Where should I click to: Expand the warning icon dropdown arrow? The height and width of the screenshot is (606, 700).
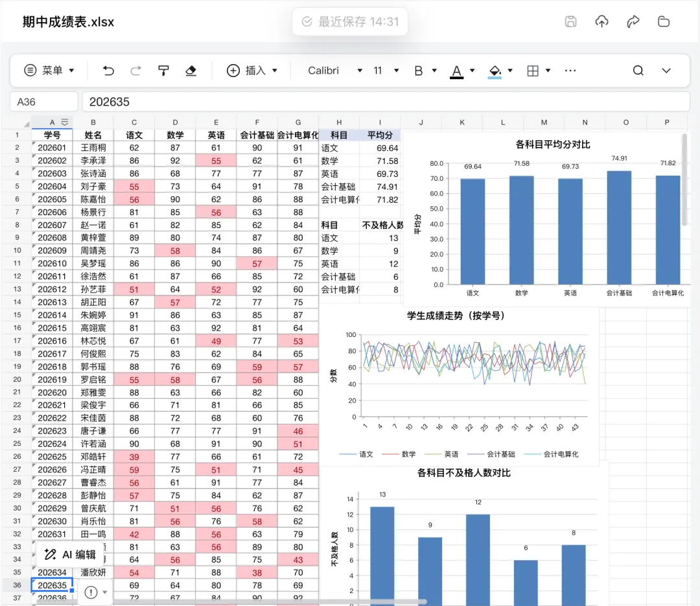105,592
